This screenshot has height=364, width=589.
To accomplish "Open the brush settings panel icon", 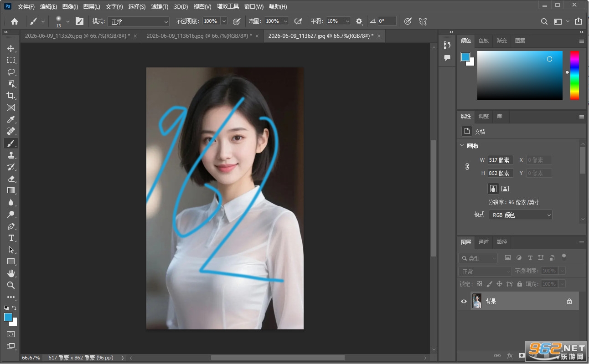I will point(79,21).
